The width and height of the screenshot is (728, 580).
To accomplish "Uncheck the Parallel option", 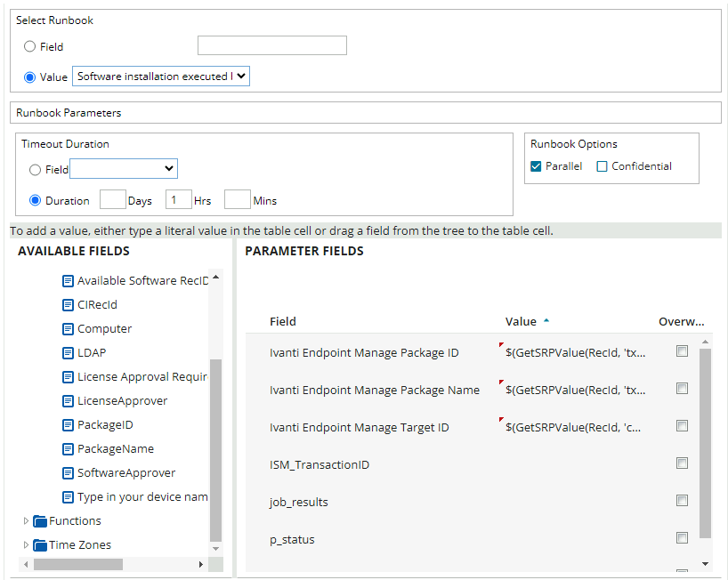I will (x=536, y=166).
